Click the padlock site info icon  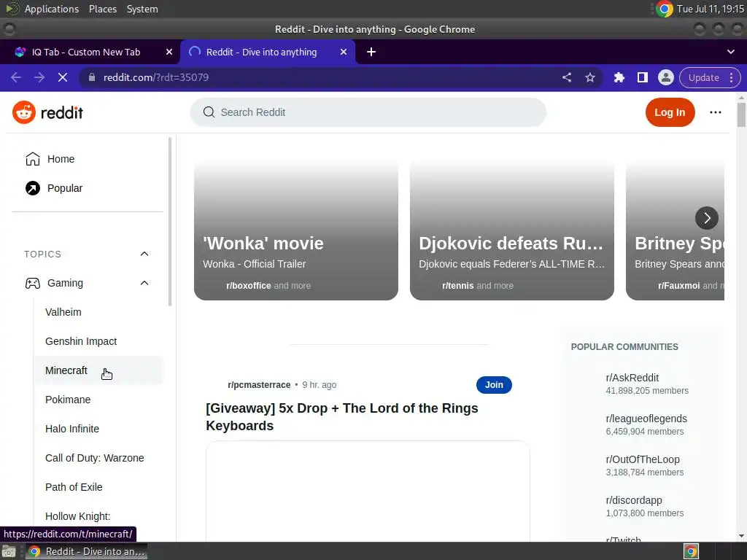pyautogui.click(x=92, y=77)
